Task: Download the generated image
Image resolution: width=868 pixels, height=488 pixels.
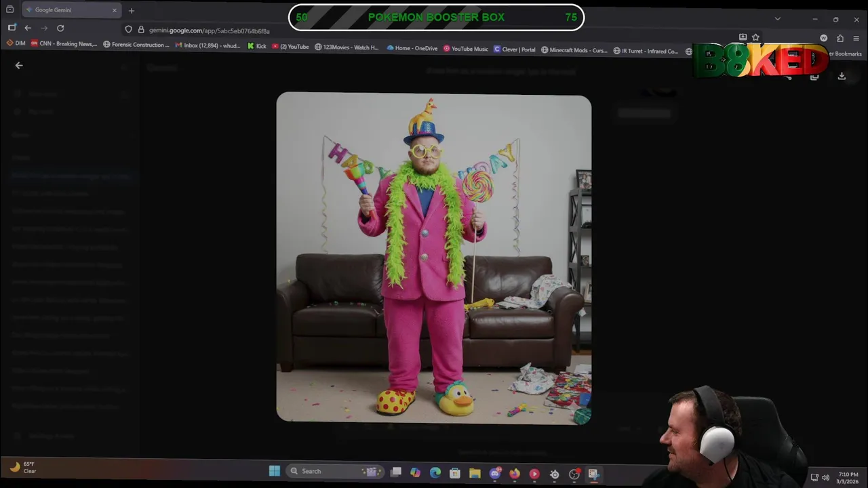Action: (842, 76)
